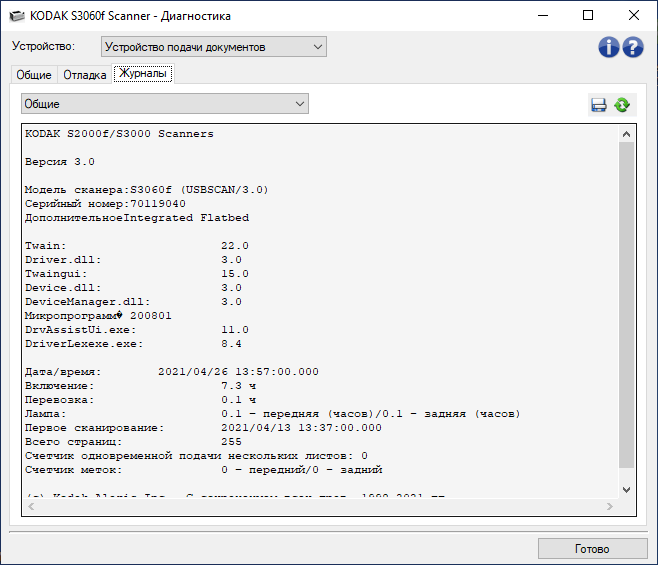Click the 'DeviceManager.dll:' line
Viewport: 658px width, 565px height.
133,302
